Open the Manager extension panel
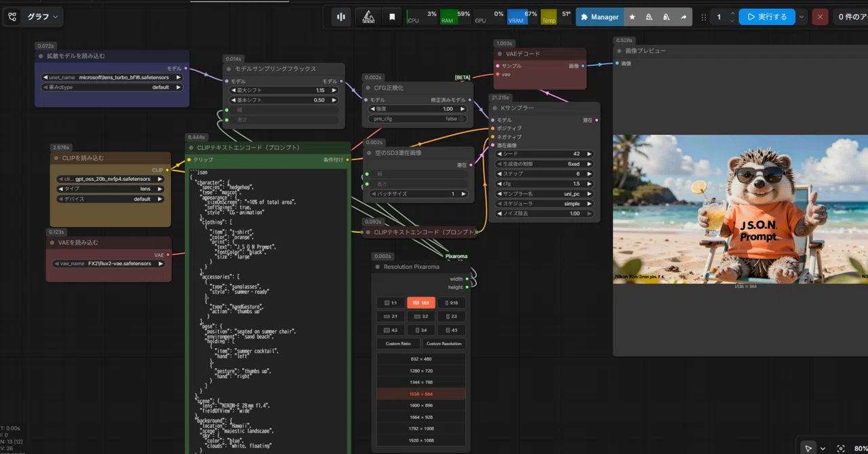Viewport: 868px width, 454px height. (x=600, y=17)
